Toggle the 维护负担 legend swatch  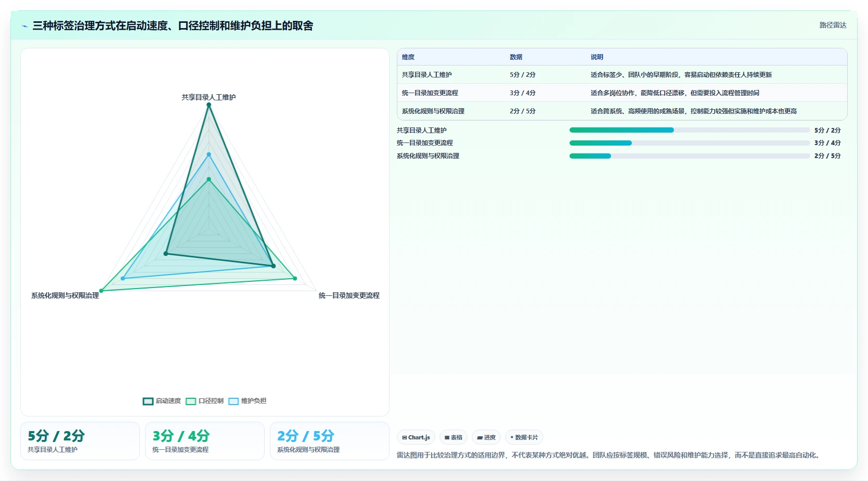coord(234,401)
